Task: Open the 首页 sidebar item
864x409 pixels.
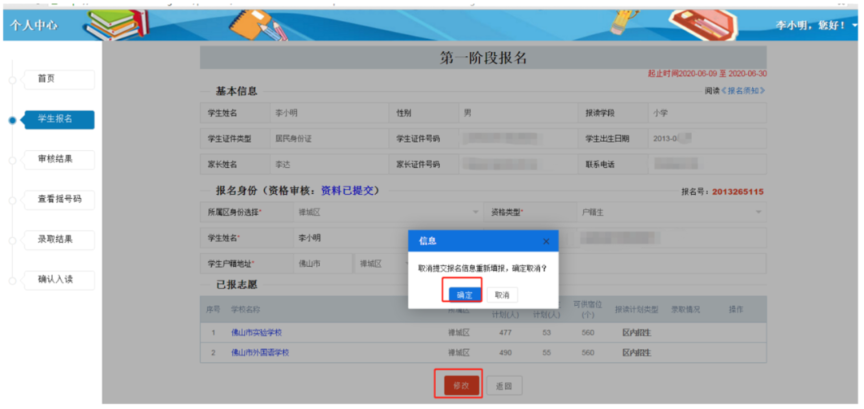Action: (60, 79)
